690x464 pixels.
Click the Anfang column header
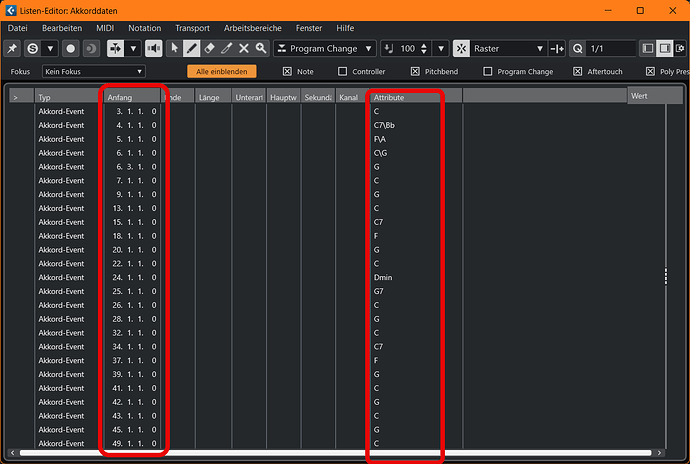132,97
